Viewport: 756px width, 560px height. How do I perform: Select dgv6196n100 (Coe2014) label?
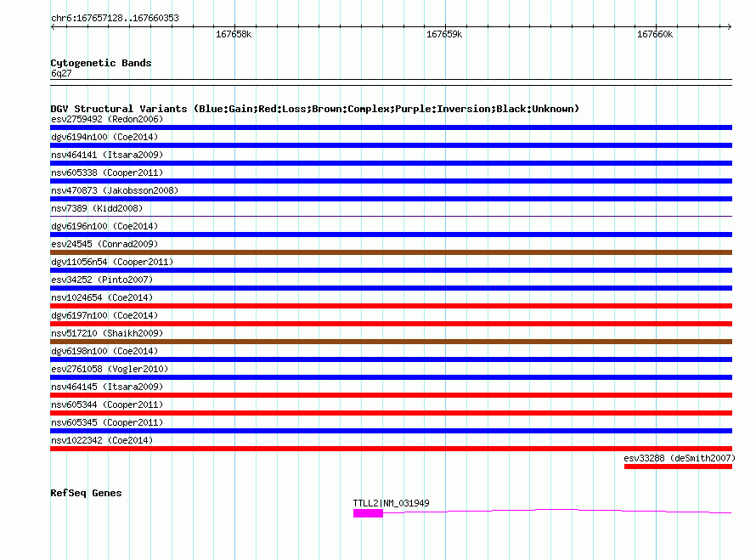tap(104, 226)
